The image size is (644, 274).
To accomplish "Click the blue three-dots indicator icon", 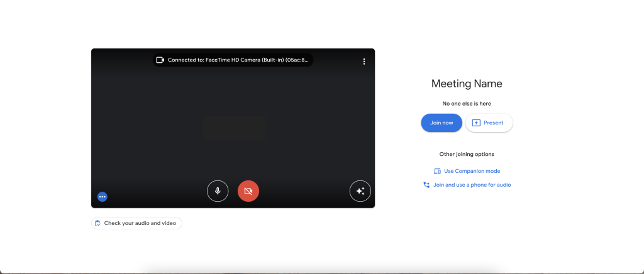I will [103, 197].
